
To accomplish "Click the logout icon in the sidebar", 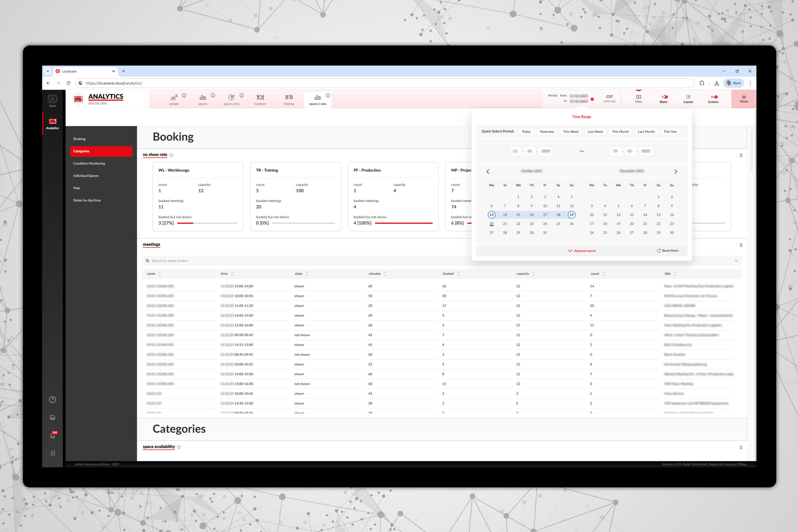I will (52, 453).
